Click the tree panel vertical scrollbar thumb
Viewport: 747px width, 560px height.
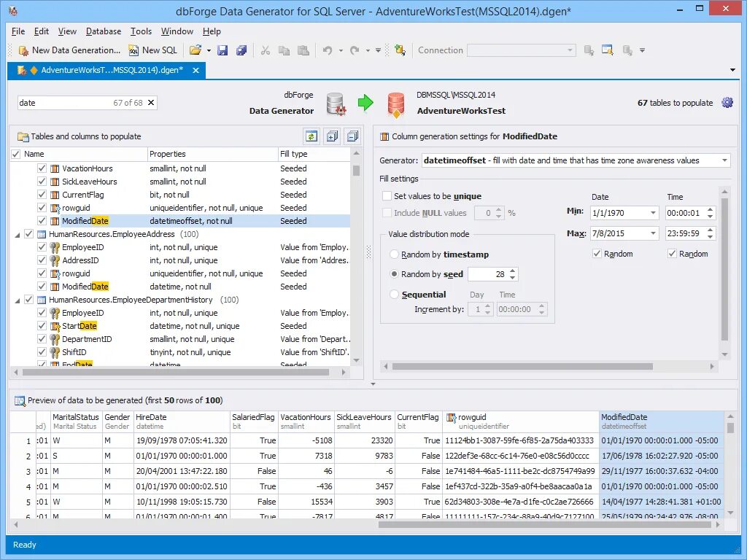(356, 171)
